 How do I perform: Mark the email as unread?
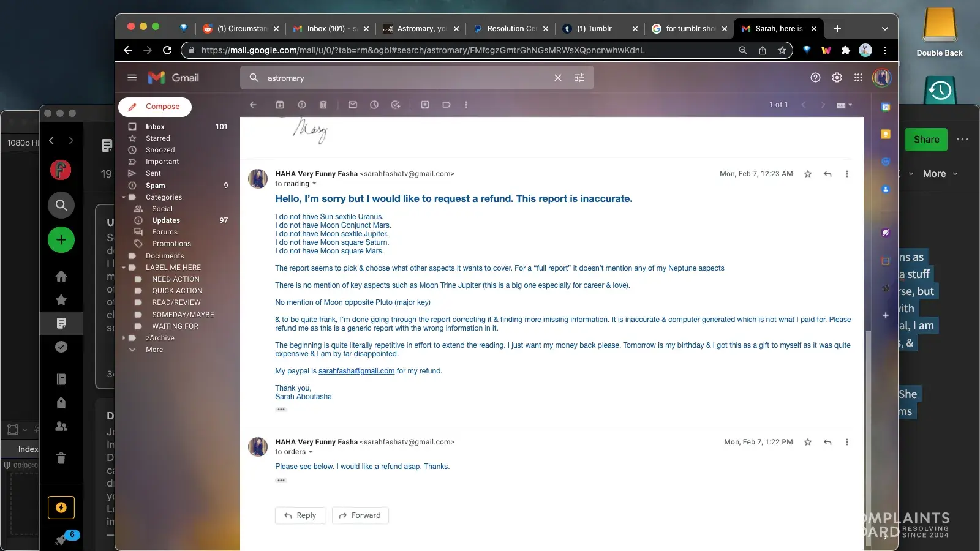pos(353,105)
